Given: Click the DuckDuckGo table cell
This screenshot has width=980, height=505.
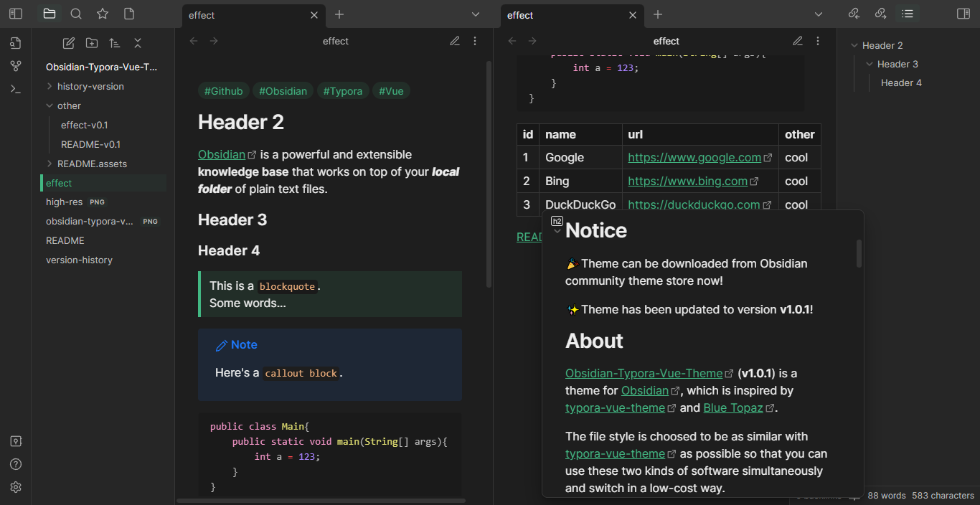Looking at the screenshot, I should (580, 204).
